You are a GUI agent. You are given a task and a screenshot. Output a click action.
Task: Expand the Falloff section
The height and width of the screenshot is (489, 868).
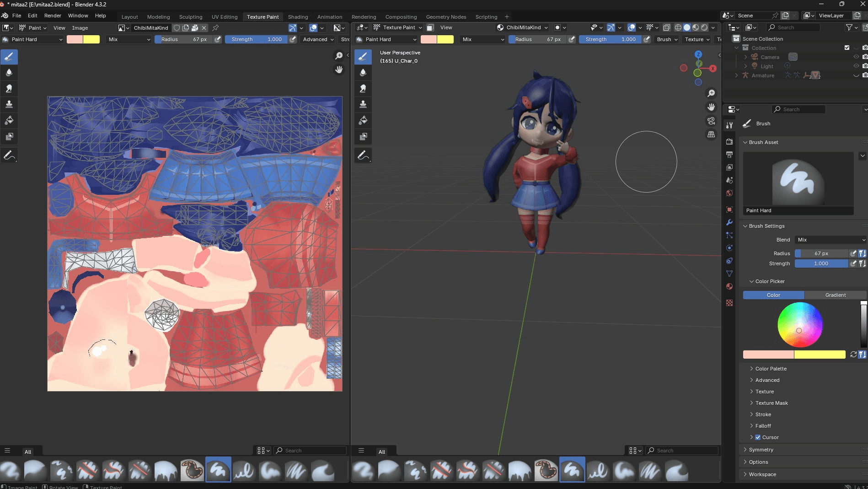tap(763, 426)
